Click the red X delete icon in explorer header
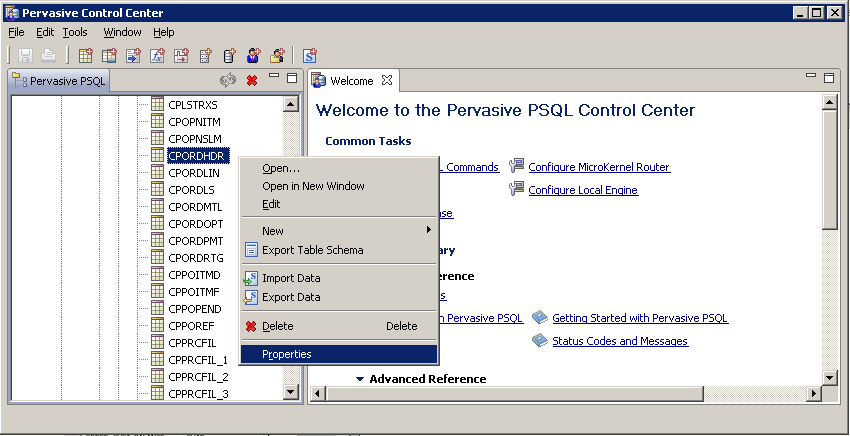Viewport: 850px width, 436px height. tap(252, 80)
